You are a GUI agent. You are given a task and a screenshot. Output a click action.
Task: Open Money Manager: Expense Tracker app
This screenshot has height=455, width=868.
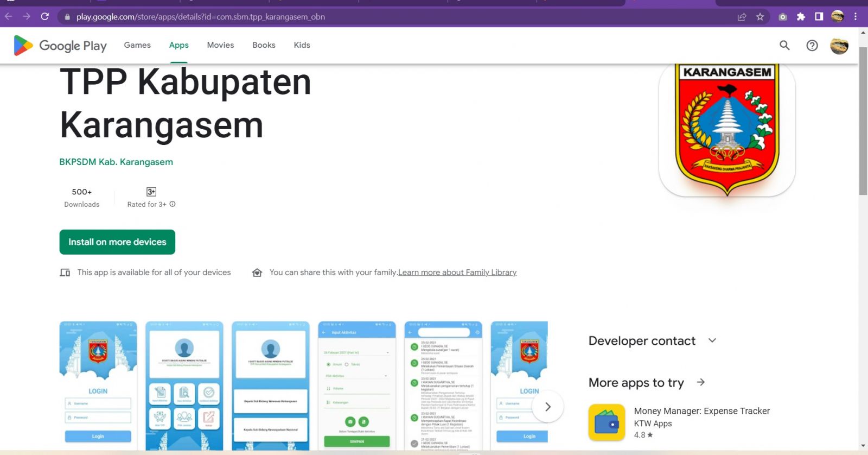pyautogui.click(x=701, y=411)
